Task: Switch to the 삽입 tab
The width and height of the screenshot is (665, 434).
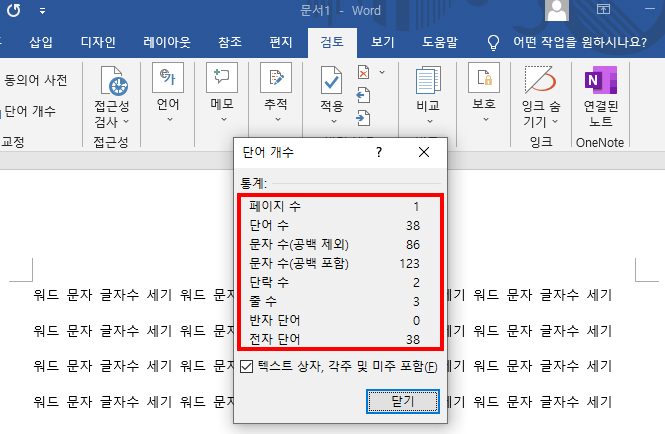Action: (41, 42)
